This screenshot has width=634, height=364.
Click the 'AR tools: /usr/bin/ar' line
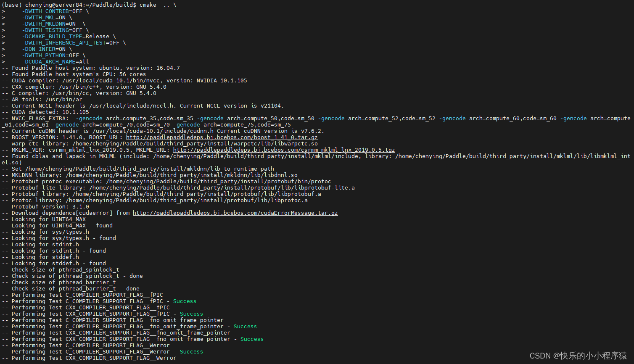tap(42, 100)
